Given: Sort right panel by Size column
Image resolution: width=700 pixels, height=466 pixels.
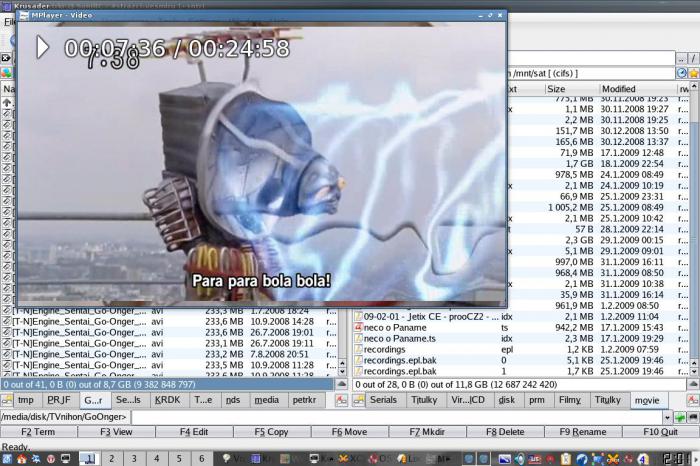Looking at the screenshot, I should pos(571,89).
